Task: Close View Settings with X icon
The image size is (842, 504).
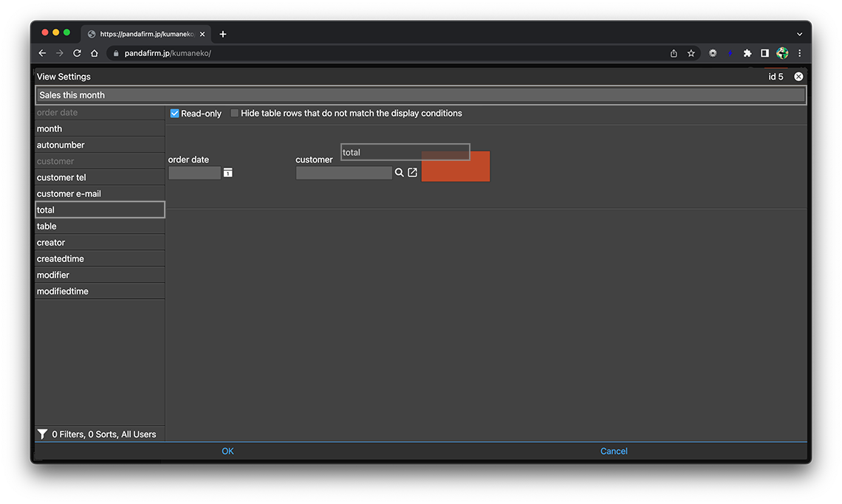Action: [798, 77]
